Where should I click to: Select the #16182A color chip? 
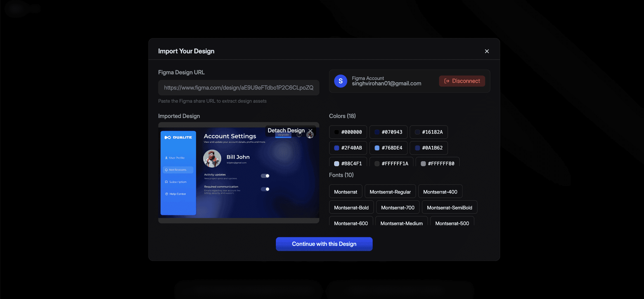tap(428, 132)
